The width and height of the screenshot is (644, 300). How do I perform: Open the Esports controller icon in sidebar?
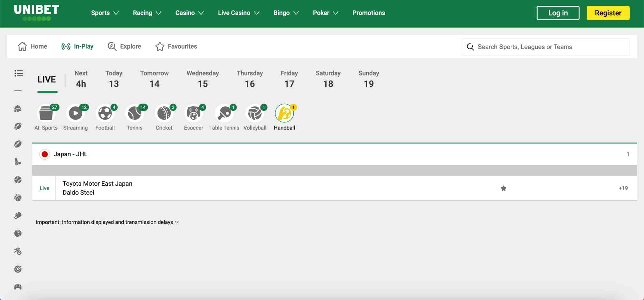click(x=18, y=287)
